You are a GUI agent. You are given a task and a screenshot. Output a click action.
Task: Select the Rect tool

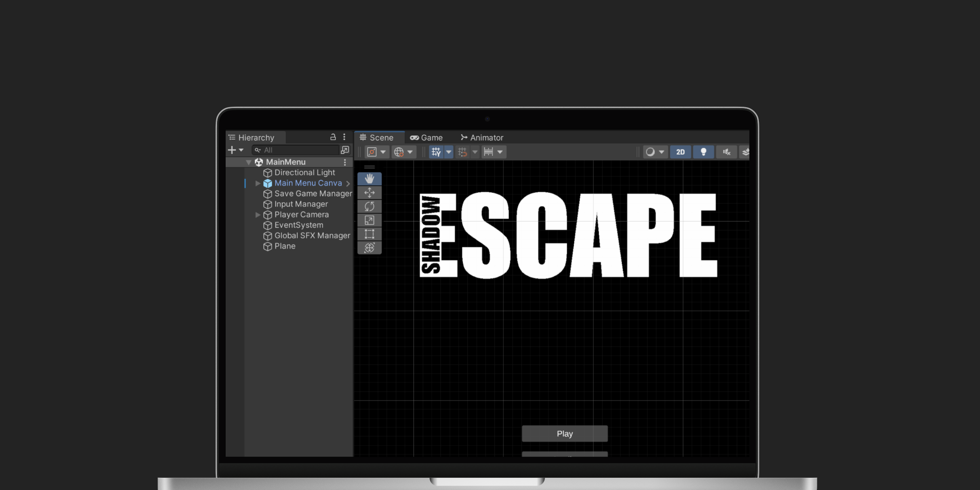(x=369, y=234)
